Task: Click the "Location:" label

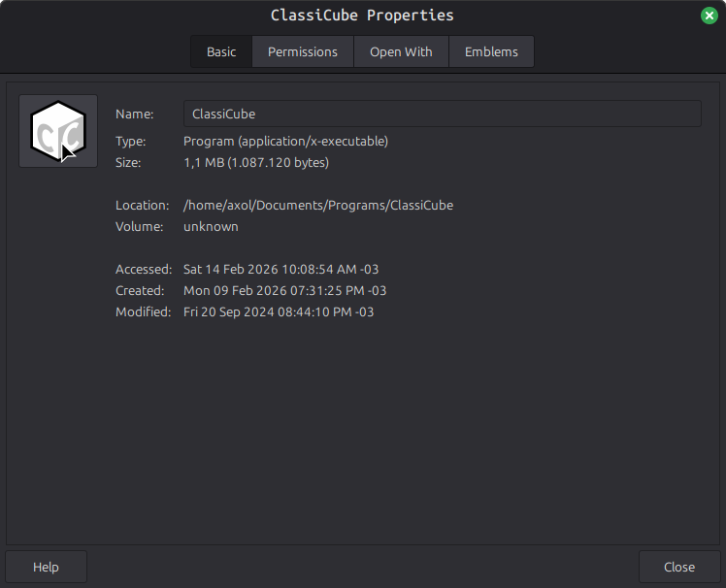Action: point(142,205)
